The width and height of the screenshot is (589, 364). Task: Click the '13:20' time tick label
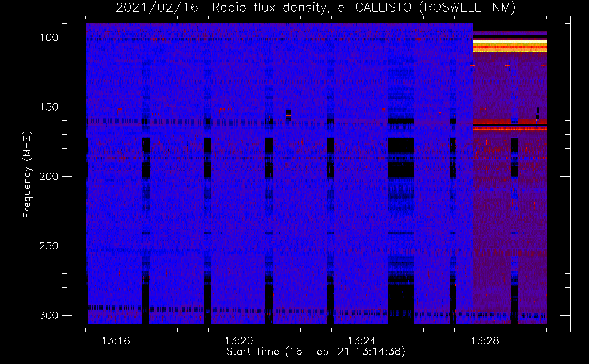(x=239, y=341)
